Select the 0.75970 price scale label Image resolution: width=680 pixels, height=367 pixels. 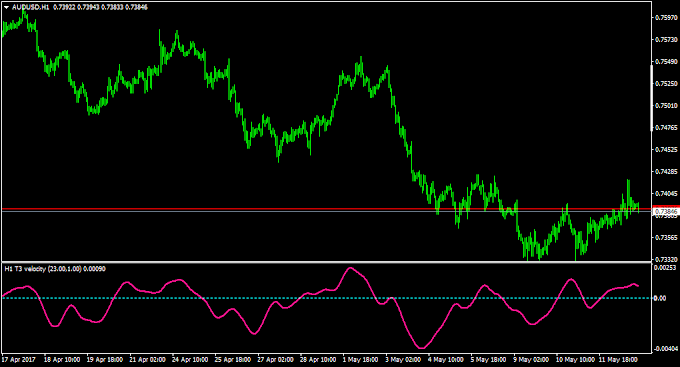(x=666, y=18)
